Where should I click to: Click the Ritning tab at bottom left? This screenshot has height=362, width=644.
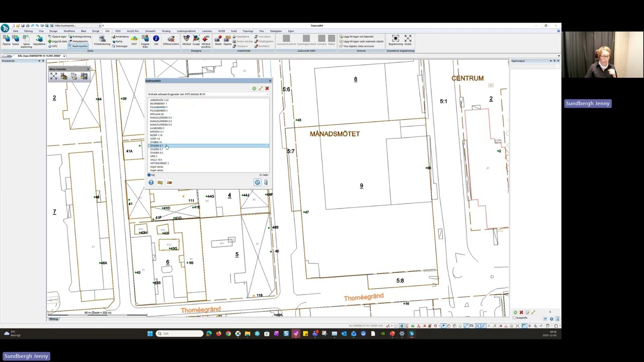(x=53, y=319)
